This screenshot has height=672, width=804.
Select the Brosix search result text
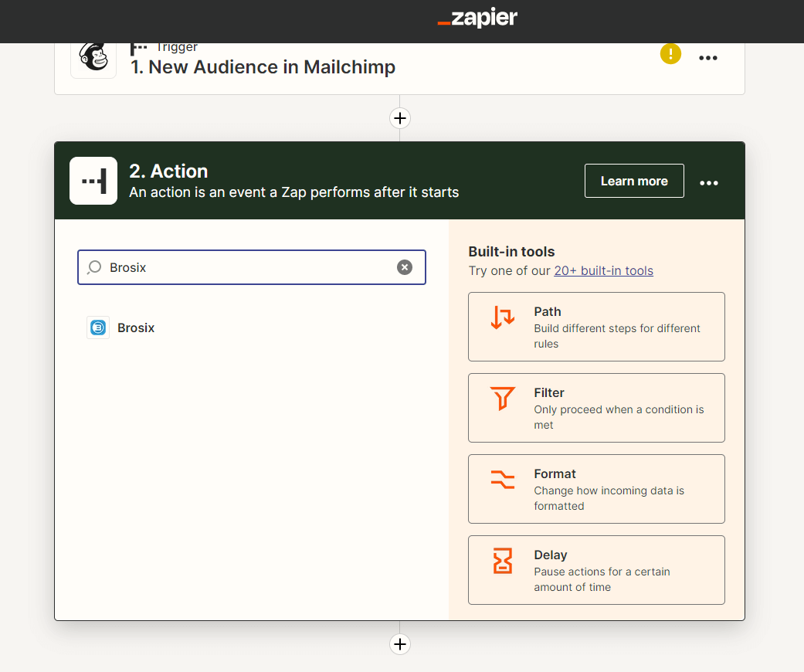point(136,328)
